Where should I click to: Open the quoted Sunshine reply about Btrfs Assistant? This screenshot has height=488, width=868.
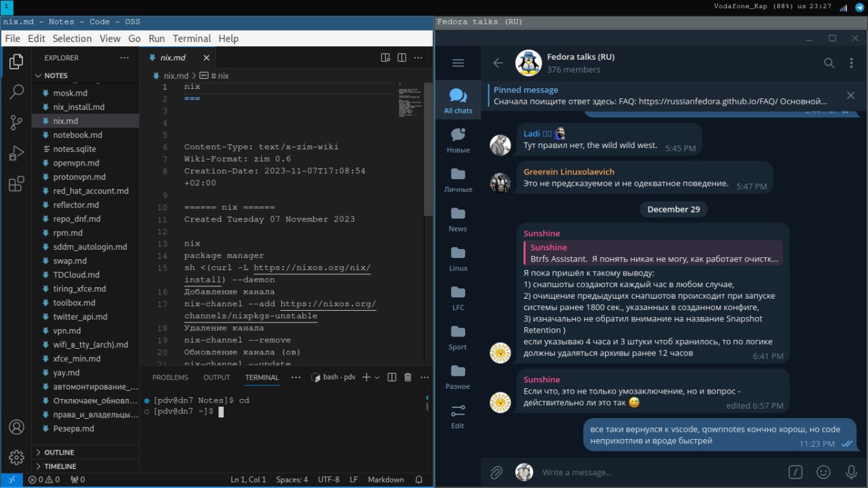coord(653,253)
